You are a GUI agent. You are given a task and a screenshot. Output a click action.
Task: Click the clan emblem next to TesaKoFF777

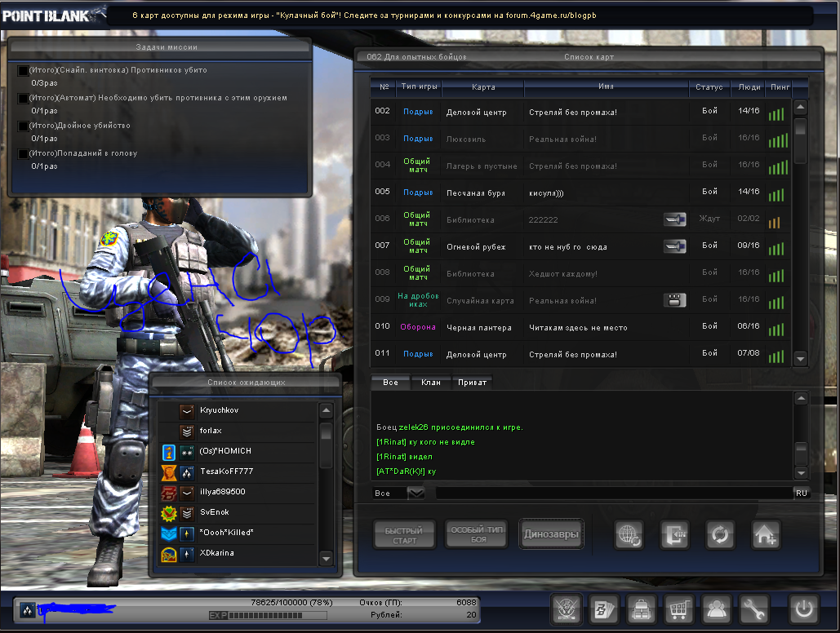pos(169,472)
